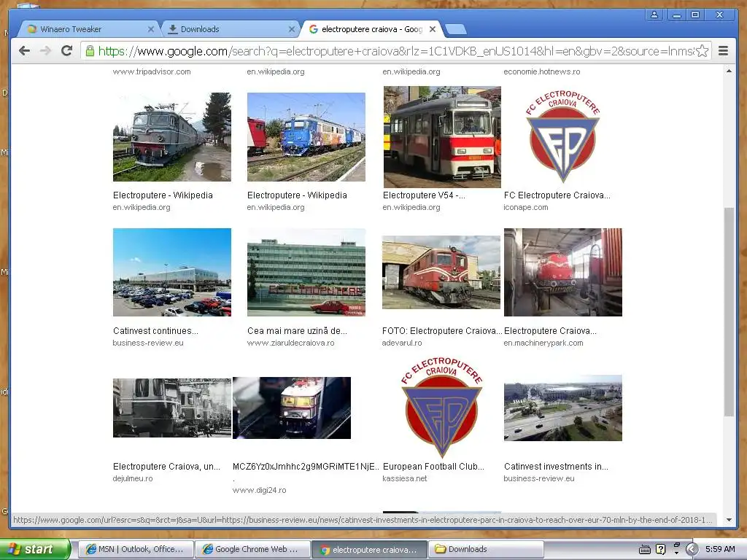Open the Catinvest investments aerial view thumbnail
Image resolution: width=747 pixels, height=560 pixels.
pyautogui.click(x=563, y=408)
